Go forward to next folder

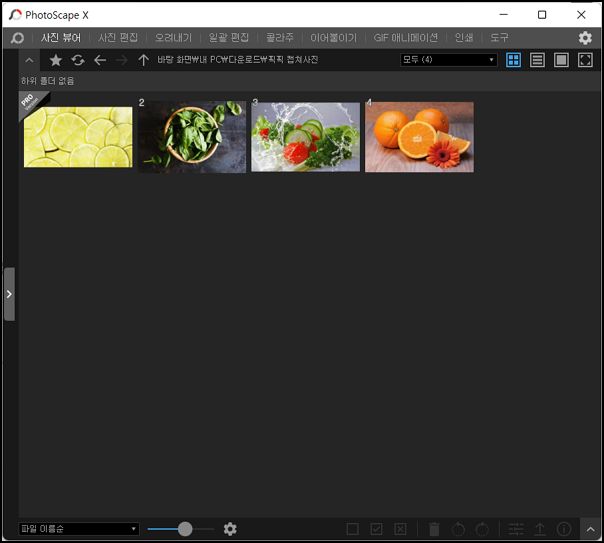(x=122, y=60)
